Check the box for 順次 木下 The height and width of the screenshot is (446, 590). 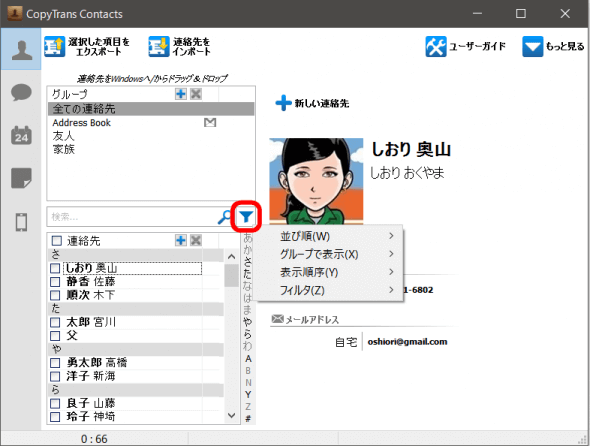tap(55, 295)
